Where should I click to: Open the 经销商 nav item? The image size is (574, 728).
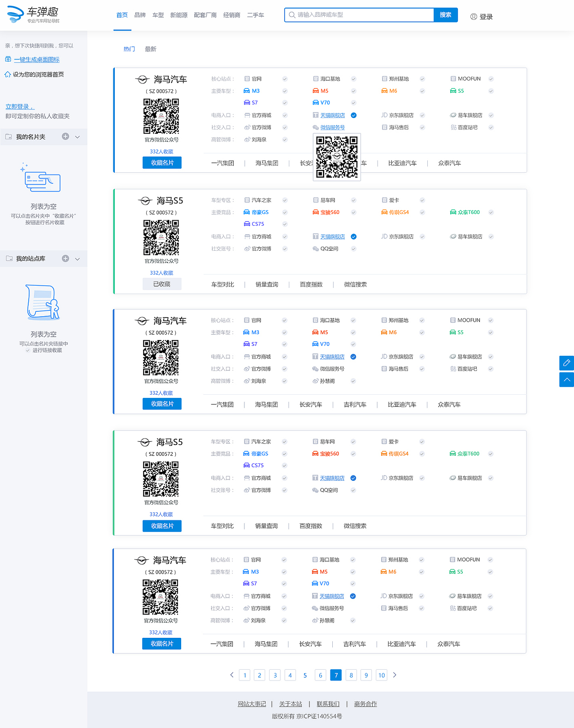[x=232, y=15]
